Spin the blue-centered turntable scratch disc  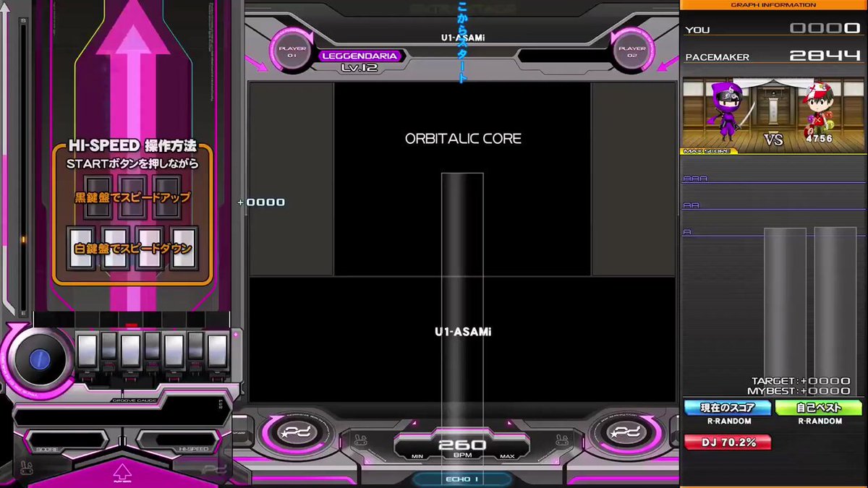click(40, 359)
